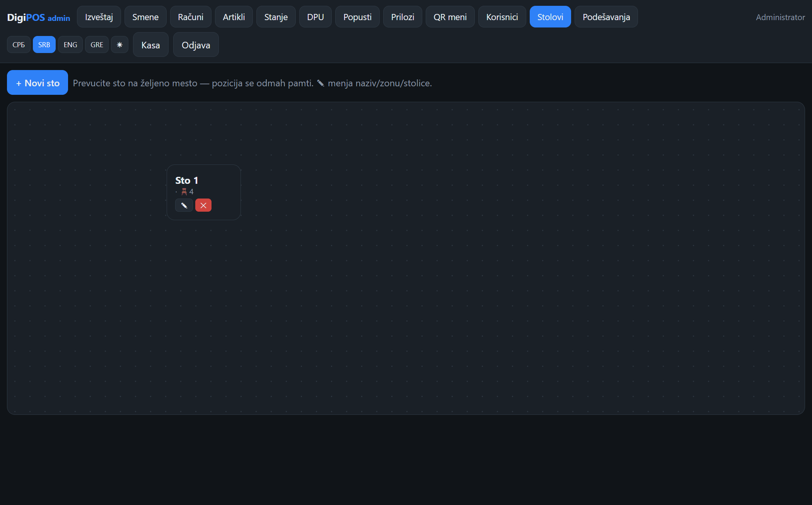Log out via Odjava
Screen dimensions: 812x505
click(x=196, y=45)
